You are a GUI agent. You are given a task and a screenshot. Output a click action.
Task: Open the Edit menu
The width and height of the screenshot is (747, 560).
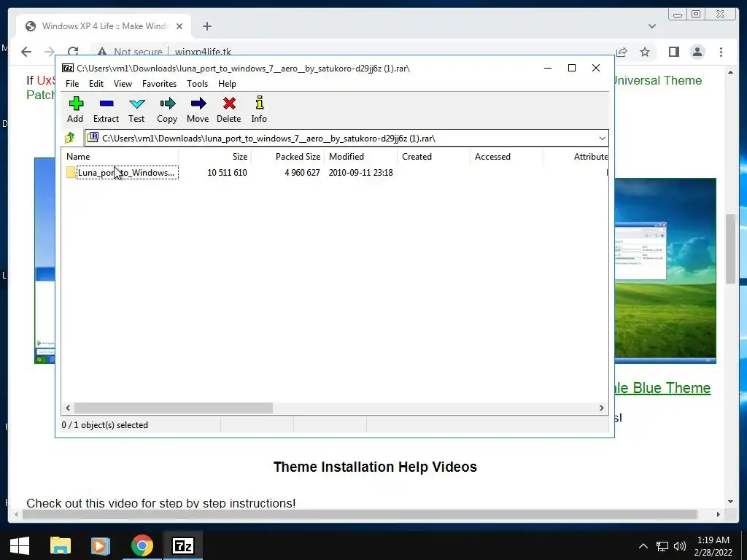(96, 84)
